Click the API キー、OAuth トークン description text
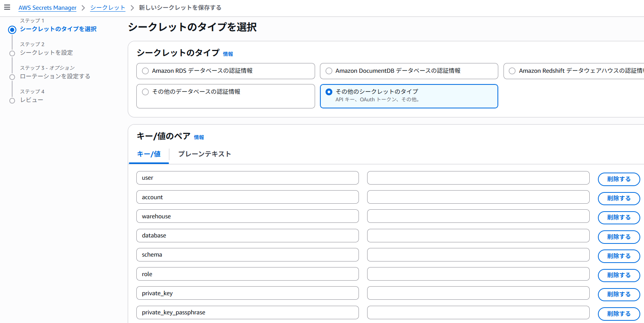 tap(377, 100)
